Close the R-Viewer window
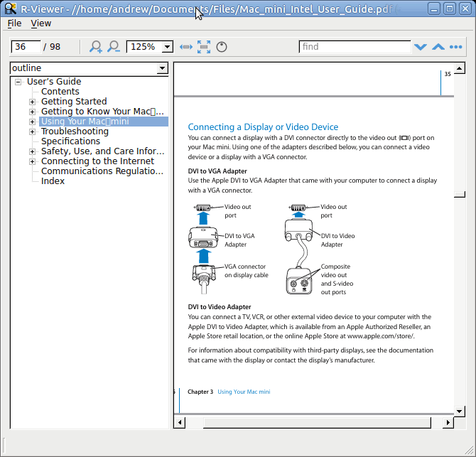Screen dimensions: 476x457 coord(465,9)
